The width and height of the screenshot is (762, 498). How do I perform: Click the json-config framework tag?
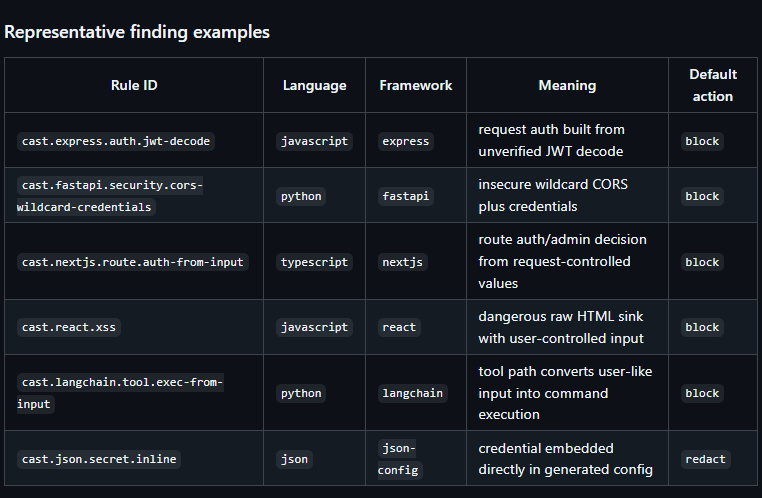(399, 459)
